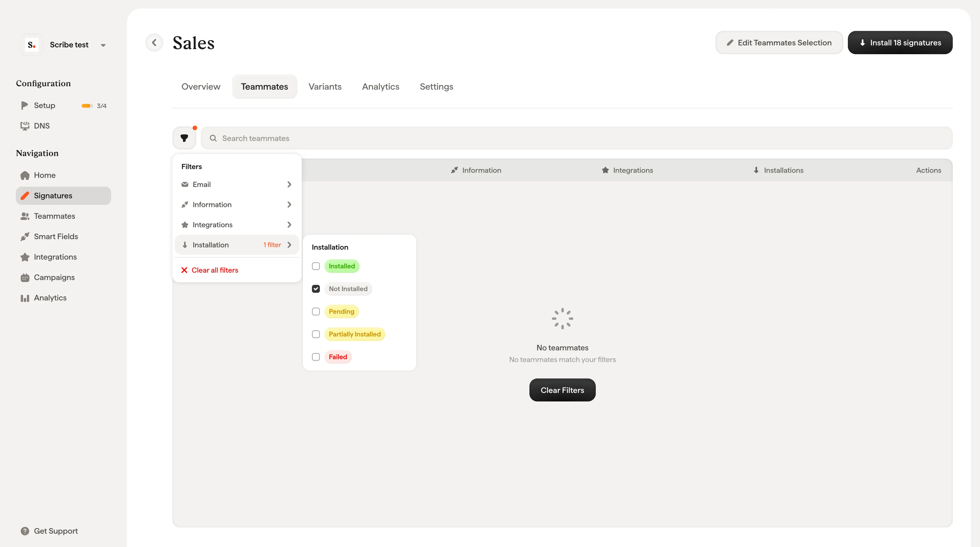Click the Setup flag icon
This screenshot has height=547, width=980.
point(25,106)
